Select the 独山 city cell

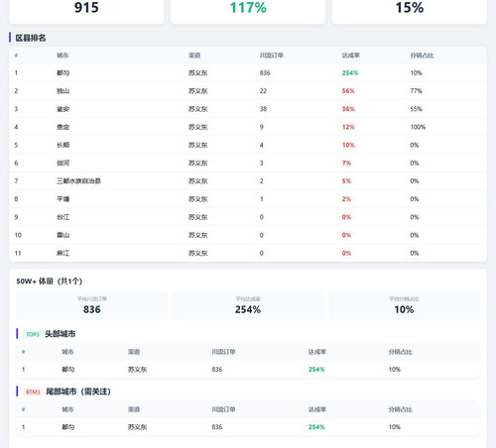(x=62, y=91)
